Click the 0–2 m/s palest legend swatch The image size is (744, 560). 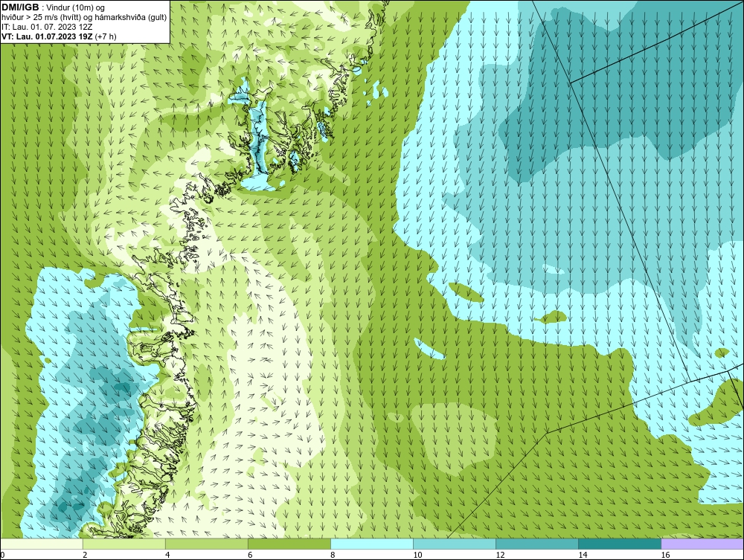pyautogui.click(x=42, y=544)
